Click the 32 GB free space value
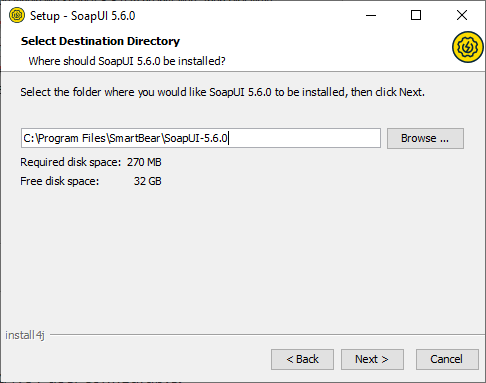This screenshot has height=383, width=486. pos(148,181)
